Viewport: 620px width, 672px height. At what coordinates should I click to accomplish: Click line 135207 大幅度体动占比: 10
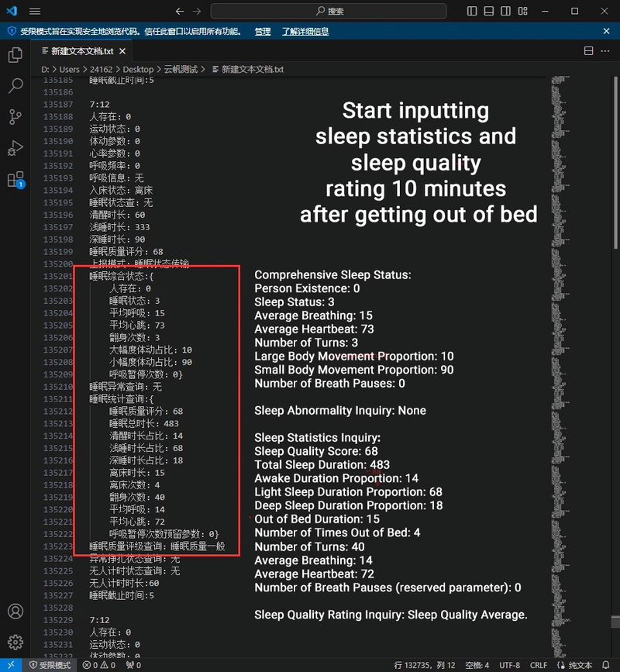pyautogui.click(x=151, y=350)
